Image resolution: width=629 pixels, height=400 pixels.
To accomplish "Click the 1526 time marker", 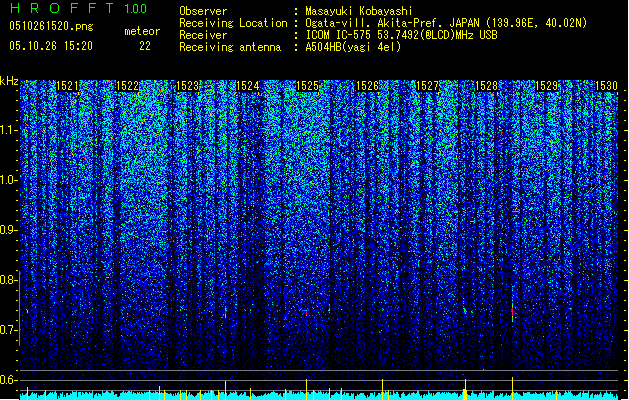I will 367,86.
